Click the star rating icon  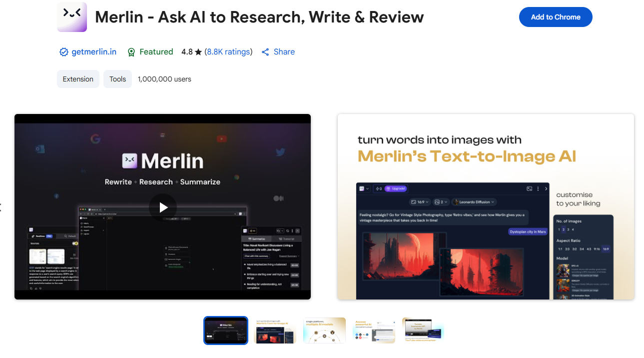(x=198, y=52)
